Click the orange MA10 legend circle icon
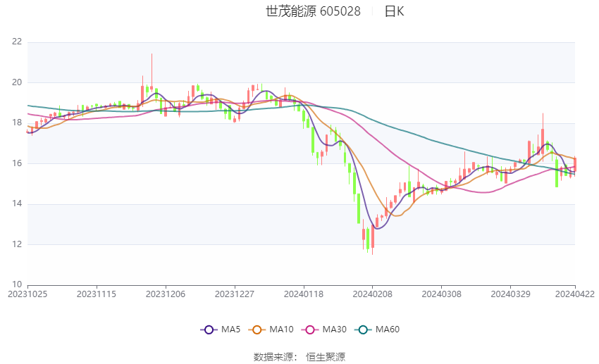Screen dimensions: 599x364 (x=257, y=330)
